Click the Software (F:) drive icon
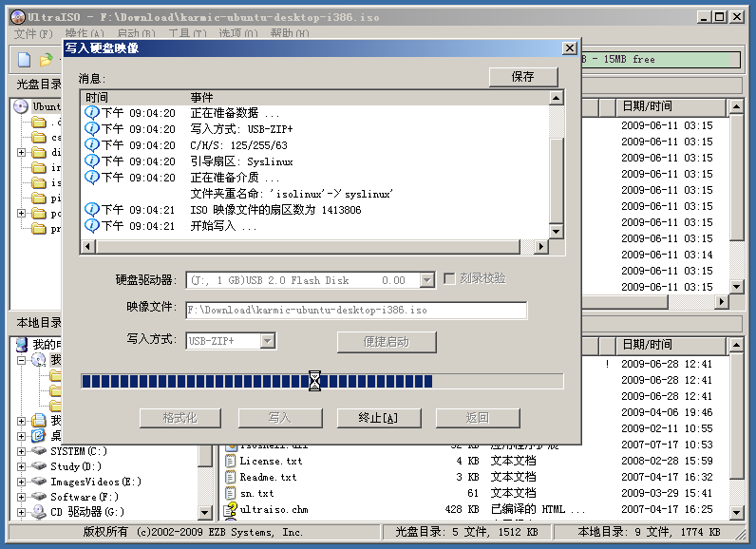Screen dimensions: 756x549 pos(39,497)
